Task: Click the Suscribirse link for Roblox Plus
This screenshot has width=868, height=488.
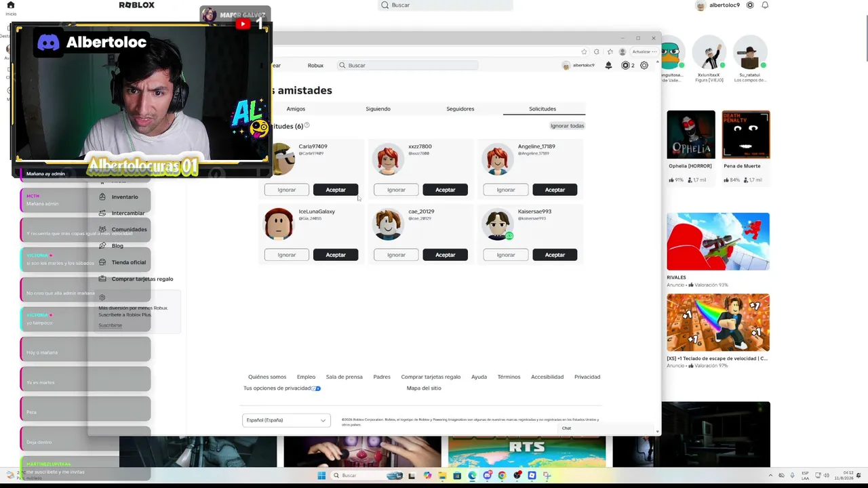Action: [110, 325]
